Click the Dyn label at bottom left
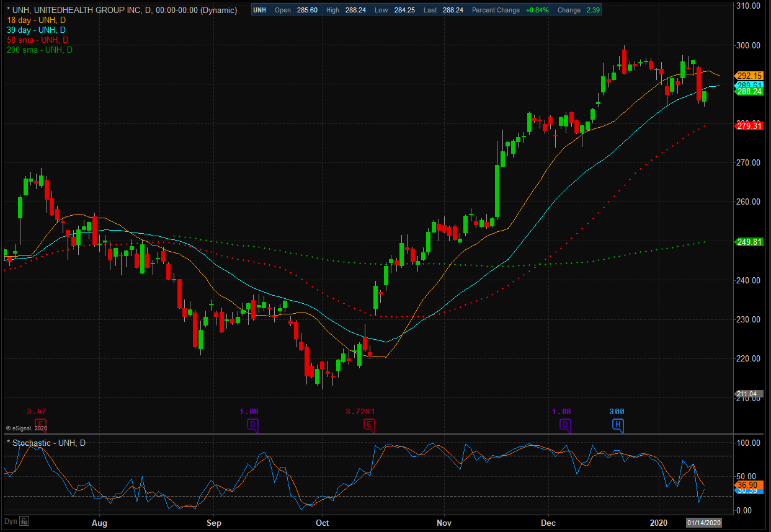The height and width of the screenshot is (532, 771). 11,521
